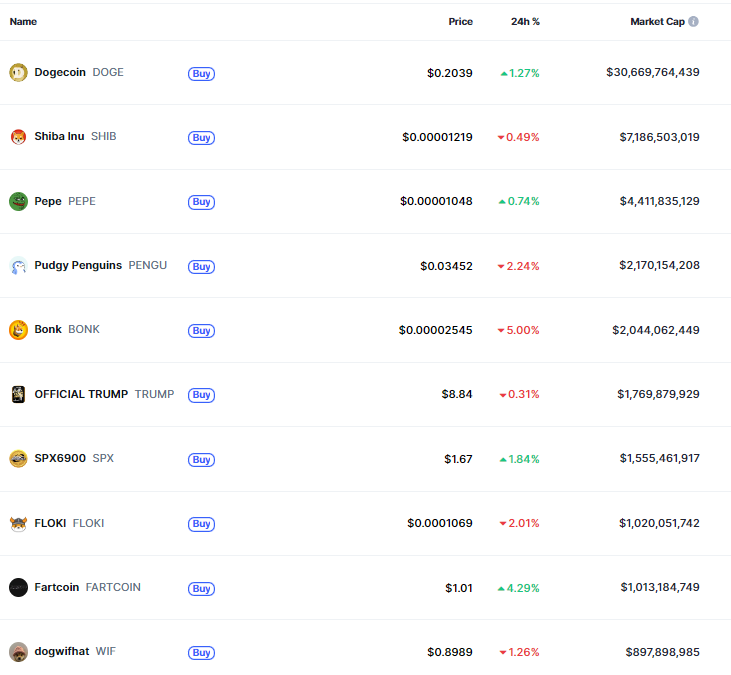Click the 1.27% change for Dogecoin
This screenshot has width=731, height=675.
point(520,73)
